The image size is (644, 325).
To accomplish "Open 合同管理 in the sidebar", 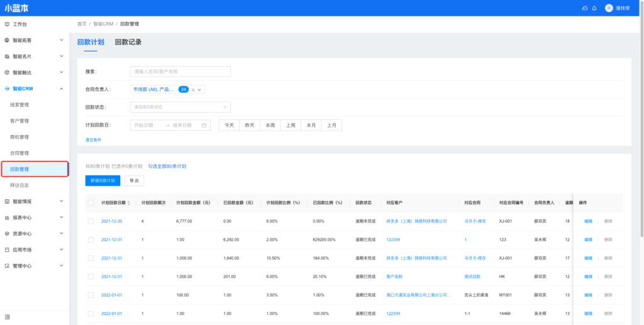I will point(19,153).
